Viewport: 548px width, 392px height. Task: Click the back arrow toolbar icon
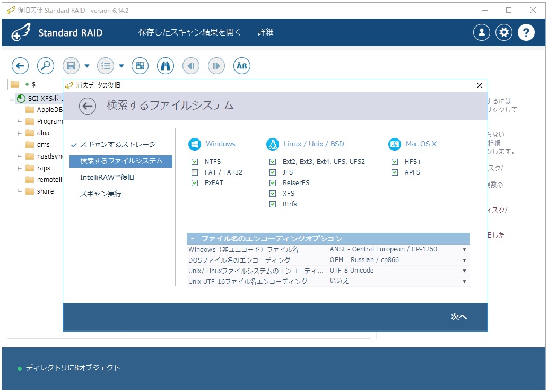[x=20, y=66]
